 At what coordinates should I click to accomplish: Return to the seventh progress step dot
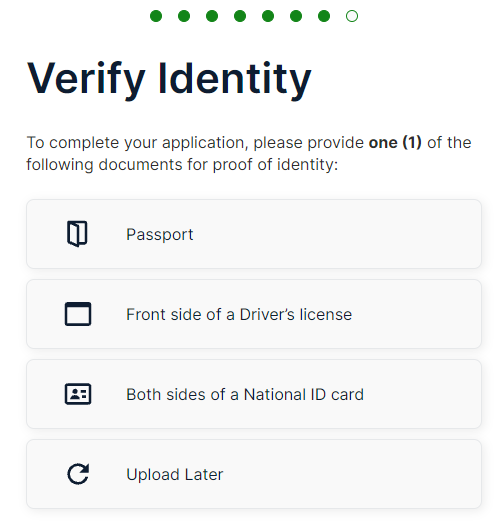click(x=324, y=16)
